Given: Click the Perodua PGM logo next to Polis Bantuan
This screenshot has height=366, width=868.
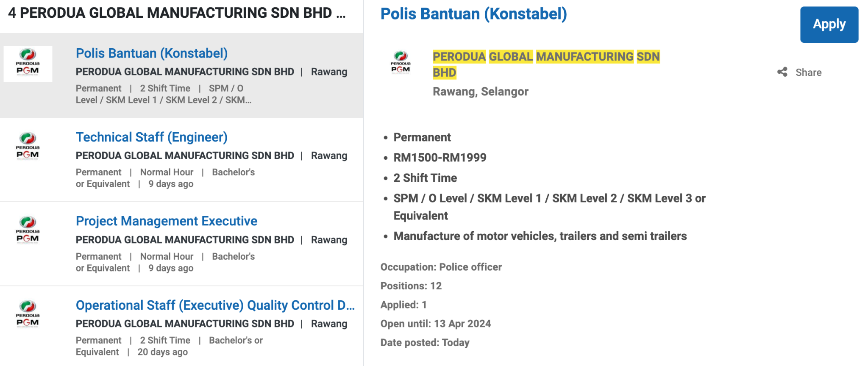Looking at the screenshot, I should [28, 64].
